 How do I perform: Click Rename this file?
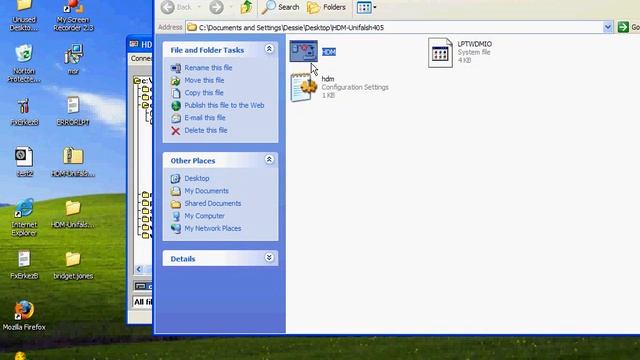[208, 68]
